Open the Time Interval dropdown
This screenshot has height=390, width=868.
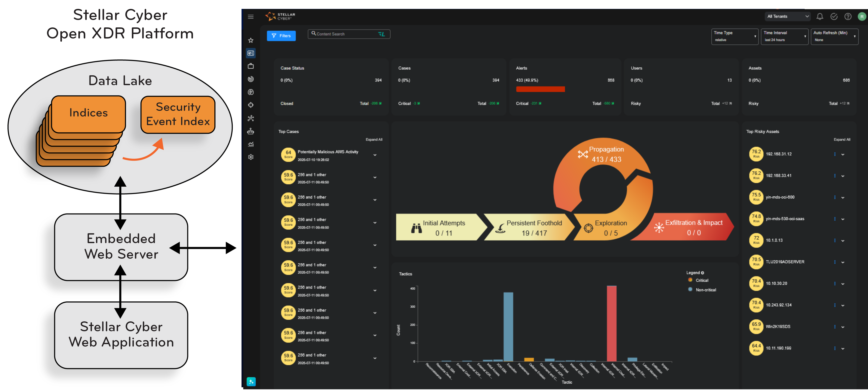784,36
